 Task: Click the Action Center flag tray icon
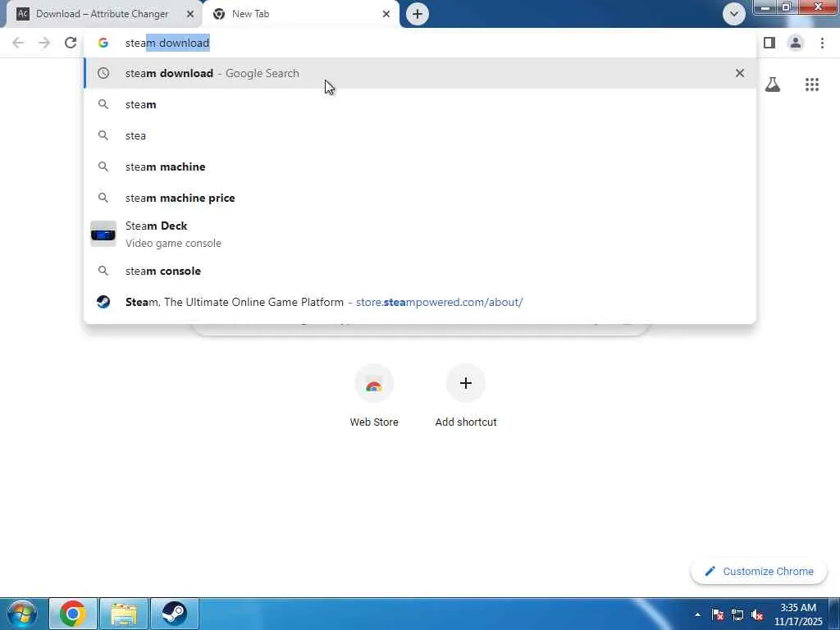pyautogui.click(x=717, y=614)
